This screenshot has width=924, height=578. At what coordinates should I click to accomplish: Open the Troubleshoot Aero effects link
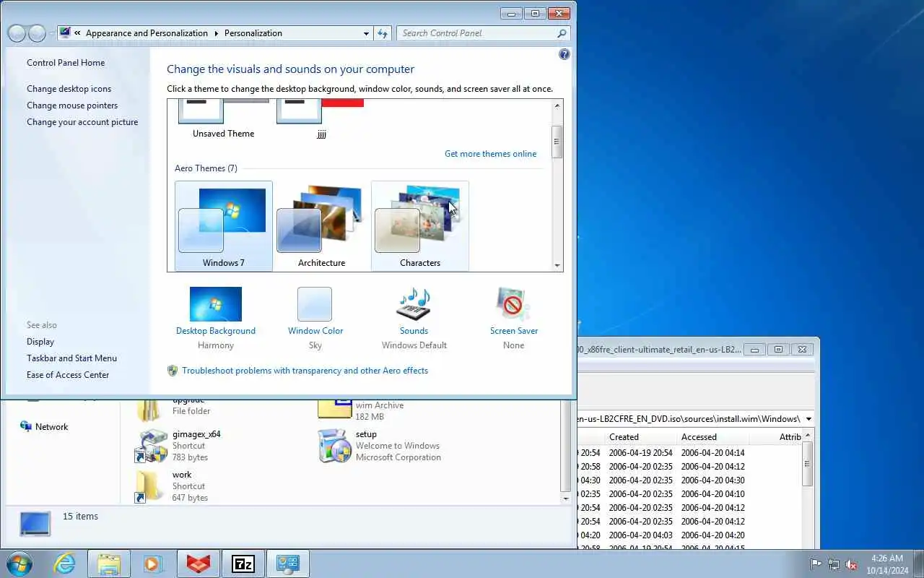coord(305,371)
